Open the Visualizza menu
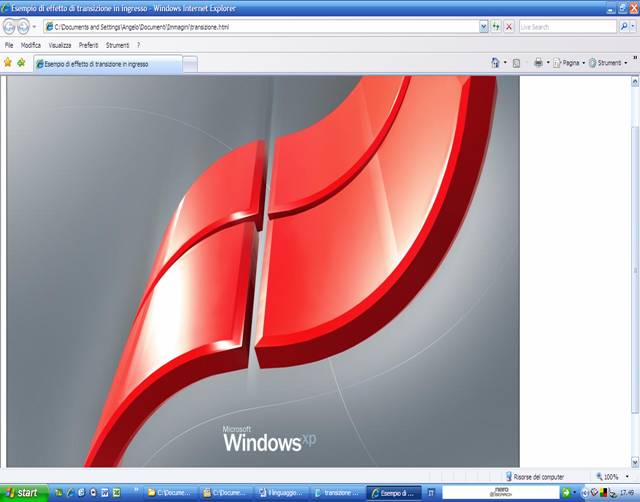Viewport: 640px width, 502px height. pyautogui.click(x=60, y=45)
